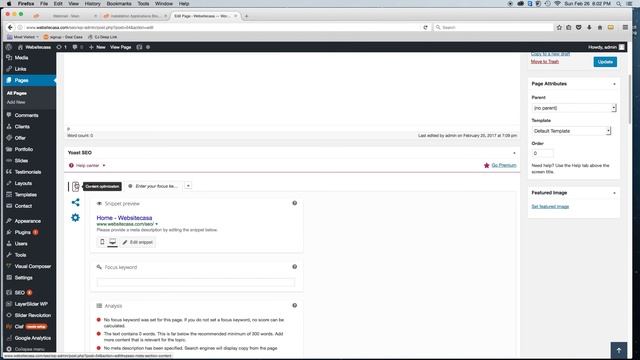
Task: Collapse the Yoast SEO metabox toggle arrow
Action: (x=514, y=153)
